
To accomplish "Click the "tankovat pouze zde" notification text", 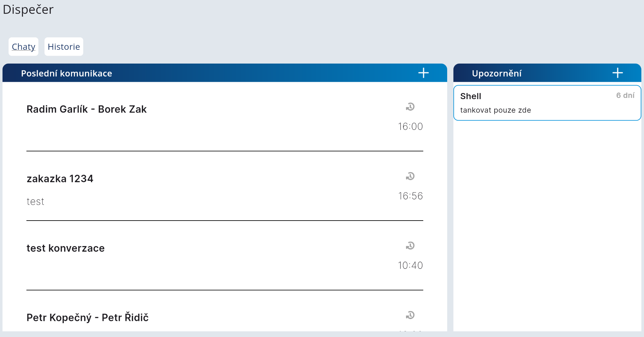I will pos(495,110).
